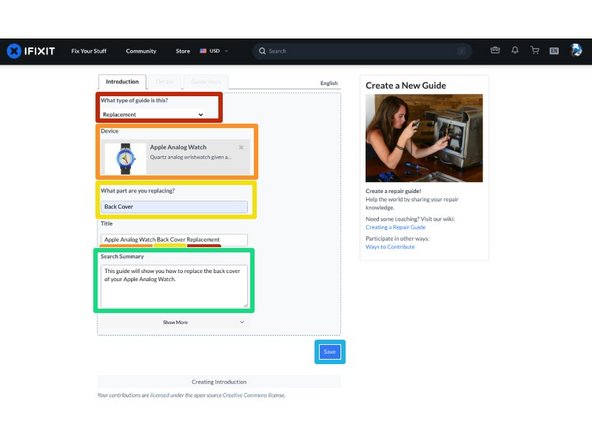The height and width of the screenshot is (444, 592).
Task: Click the Creating Introduction status bar
Action: tap(219, 382)
